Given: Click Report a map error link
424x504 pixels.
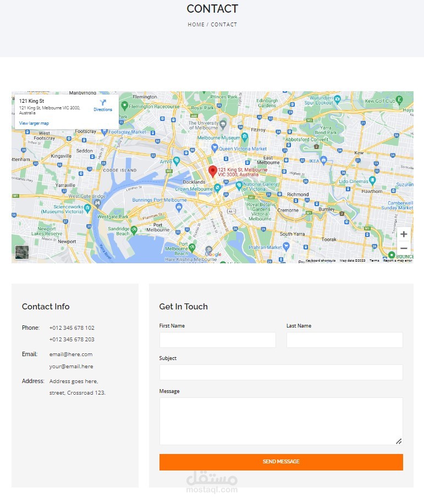Looking at the screenshot, I should click(x=398, y=261).
